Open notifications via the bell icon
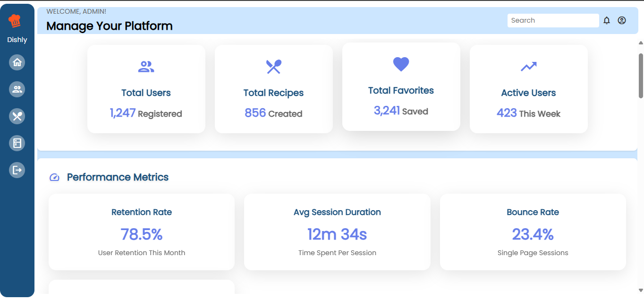This screenshot has height=300, width=644. pos(607,20)
